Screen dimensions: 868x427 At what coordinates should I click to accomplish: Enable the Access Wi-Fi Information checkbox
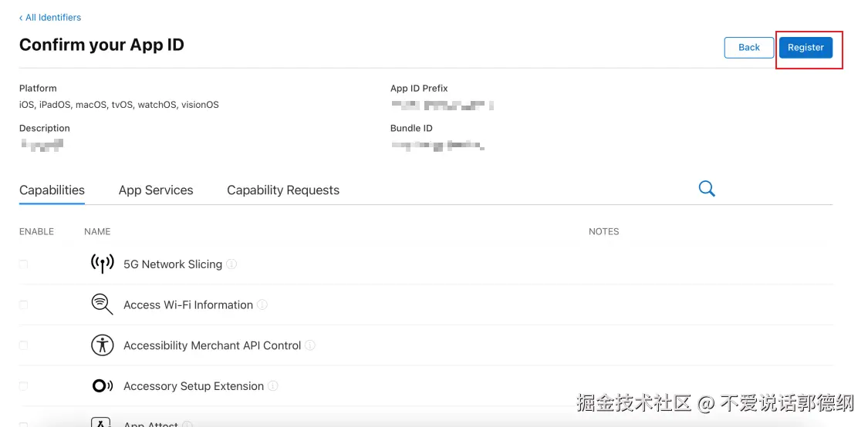[23, 305]
